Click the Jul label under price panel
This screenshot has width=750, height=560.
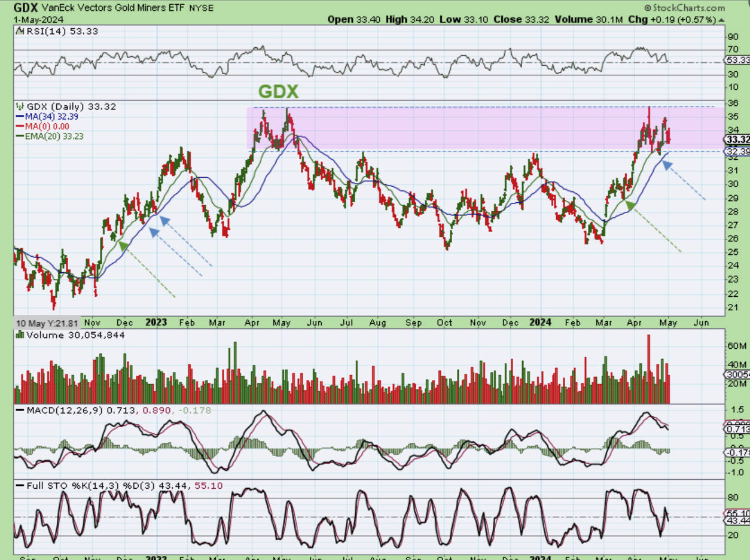(x=346, y=322)
